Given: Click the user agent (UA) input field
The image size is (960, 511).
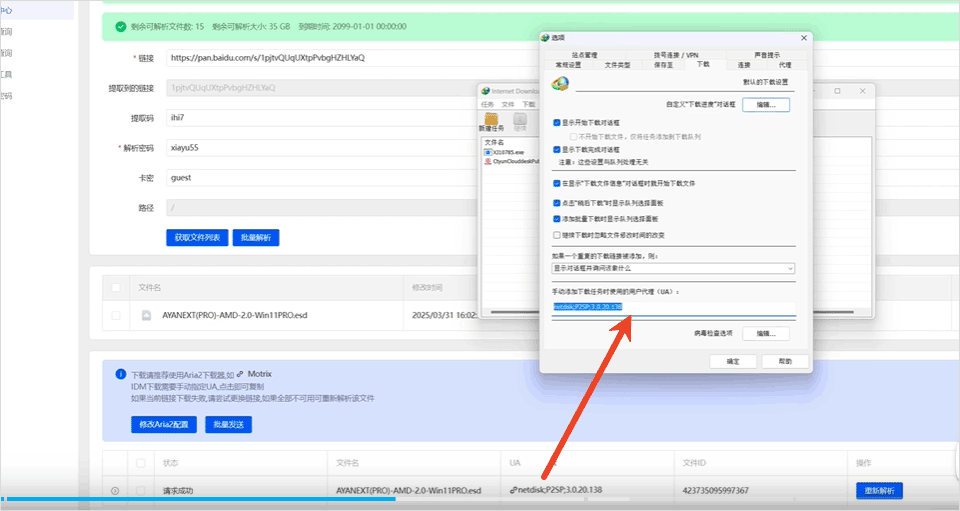Looking at the screenshot, I should pyautogui.click(x=673, y=307).
